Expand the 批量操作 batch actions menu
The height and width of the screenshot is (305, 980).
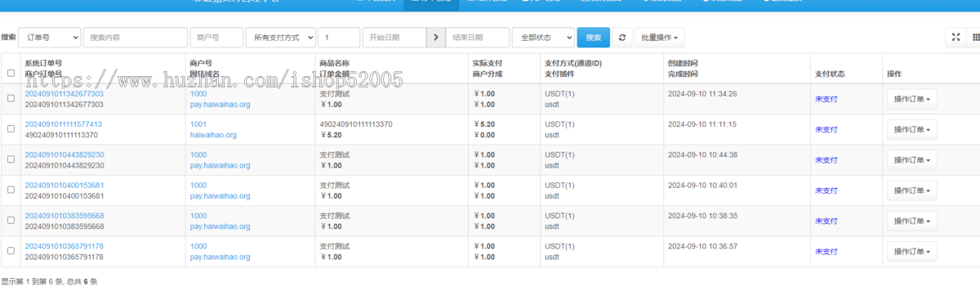coord(659,38)
